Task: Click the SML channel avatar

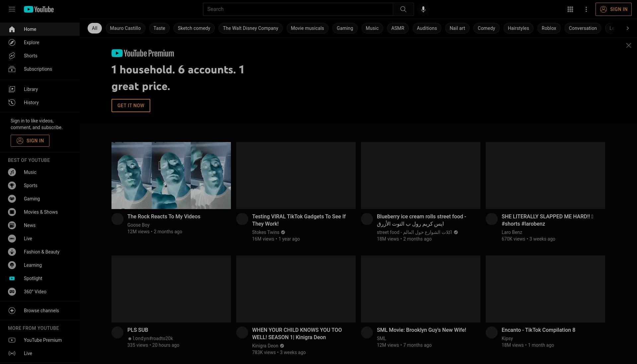Action: pyautogui.click(x=367, y=332)
